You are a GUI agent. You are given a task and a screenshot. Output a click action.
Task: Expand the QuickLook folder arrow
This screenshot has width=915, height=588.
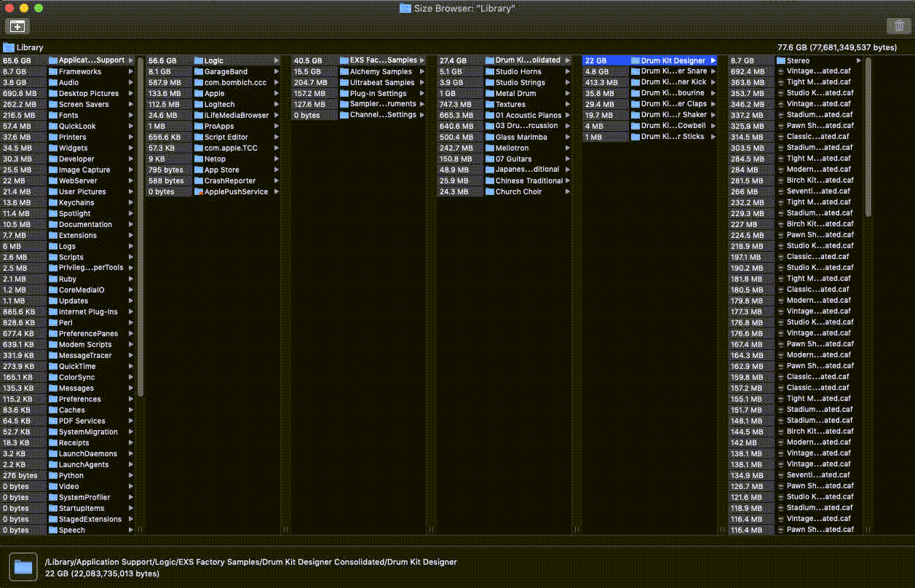coord(131,126)
